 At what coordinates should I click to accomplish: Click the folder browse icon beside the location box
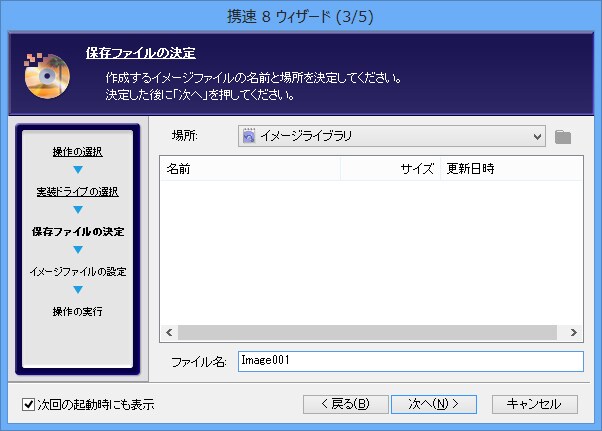tap(563, 137)
